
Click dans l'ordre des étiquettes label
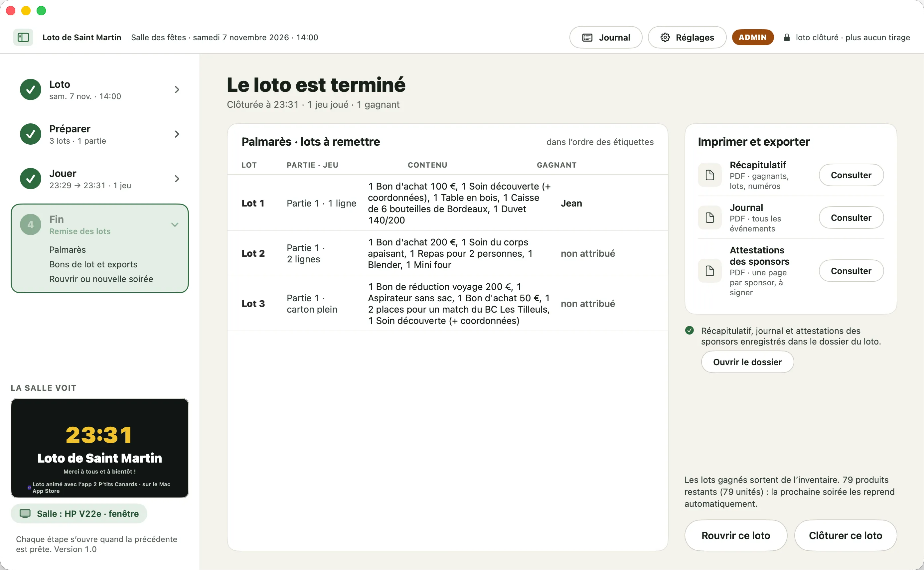(x=600, y=142)
